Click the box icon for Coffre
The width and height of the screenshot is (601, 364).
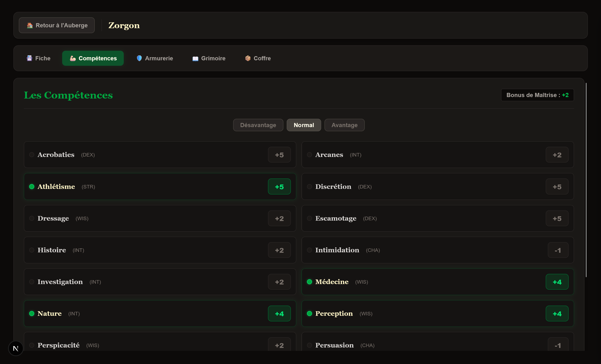point(248,58)
